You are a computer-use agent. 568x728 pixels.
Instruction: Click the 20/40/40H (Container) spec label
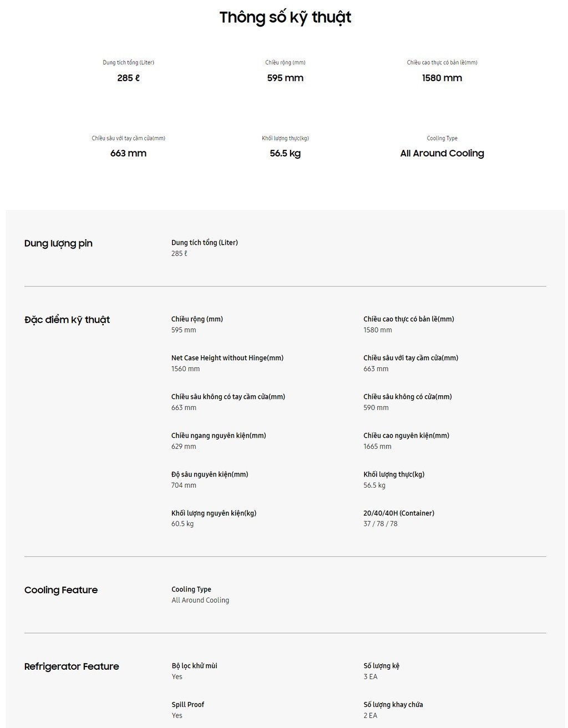tap(399, 514)
